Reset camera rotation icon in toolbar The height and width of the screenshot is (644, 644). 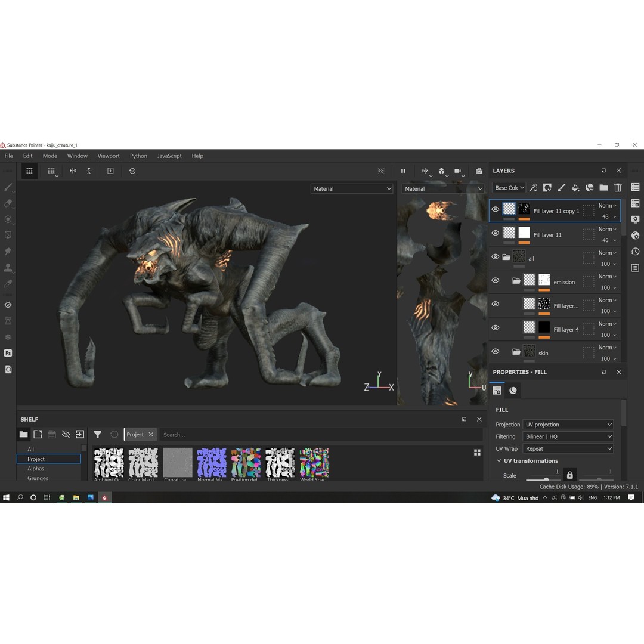click(132, 171)
